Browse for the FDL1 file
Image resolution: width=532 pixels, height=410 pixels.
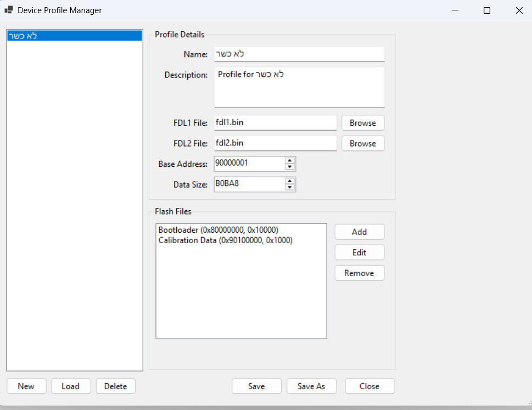coord(362,123)
